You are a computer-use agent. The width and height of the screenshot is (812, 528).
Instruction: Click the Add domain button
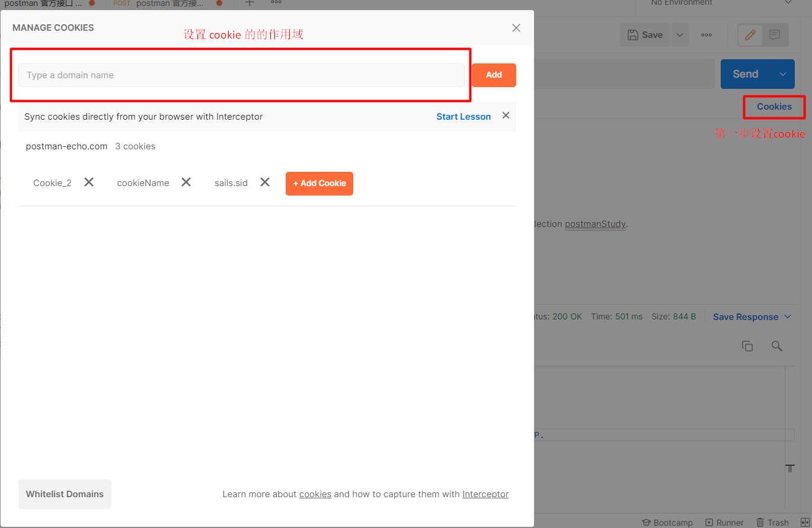click(494, 75)
